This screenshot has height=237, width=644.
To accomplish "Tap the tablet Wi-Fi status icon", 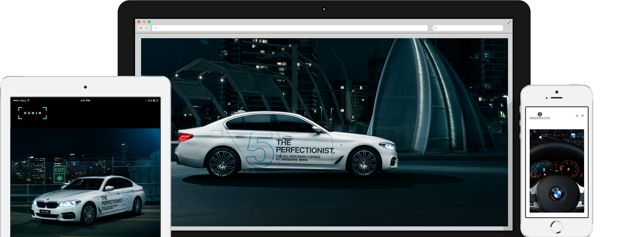I will point(28,100).
